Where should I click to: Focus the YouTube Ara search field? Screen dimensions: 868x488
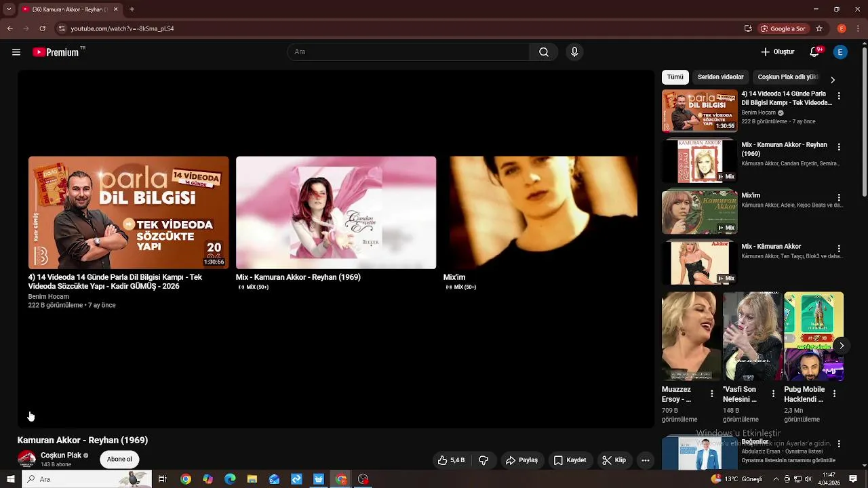coord(409,52)
